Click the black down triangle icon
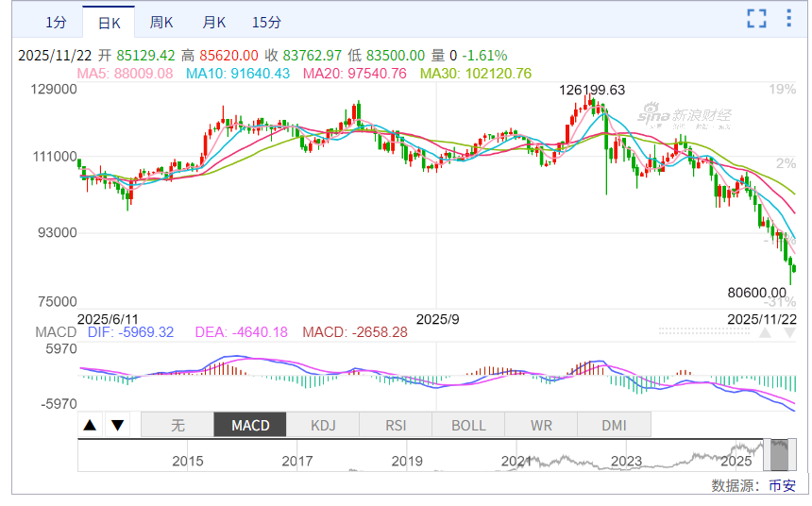Viewport: 812px width, 506px height. [x=117, y=425]
